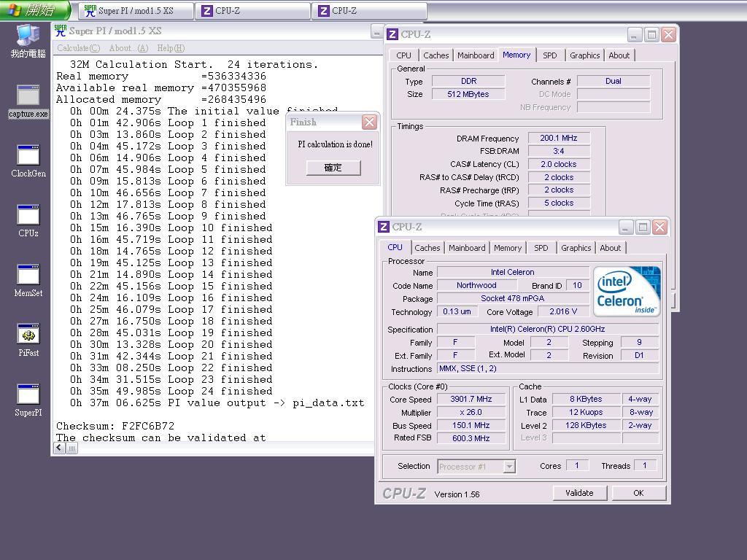
Task: Minimize the Super PI window
Action: point(376,32)
